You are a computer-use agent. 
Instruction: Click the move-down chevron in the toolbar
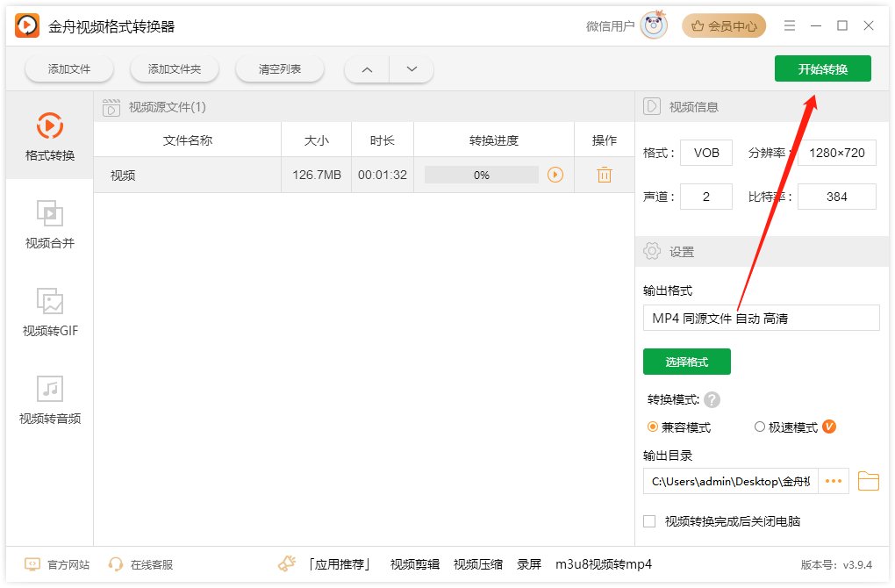tap(412, 68)
